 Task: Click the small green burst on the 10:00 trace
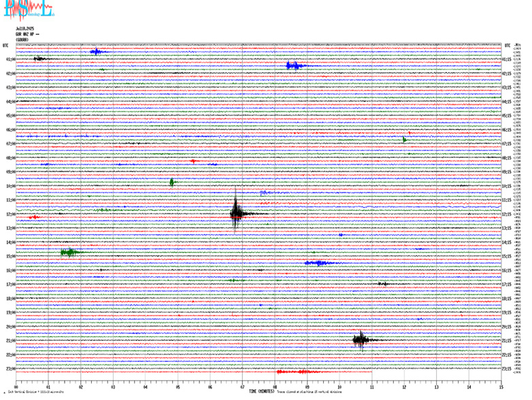[171, 182]
